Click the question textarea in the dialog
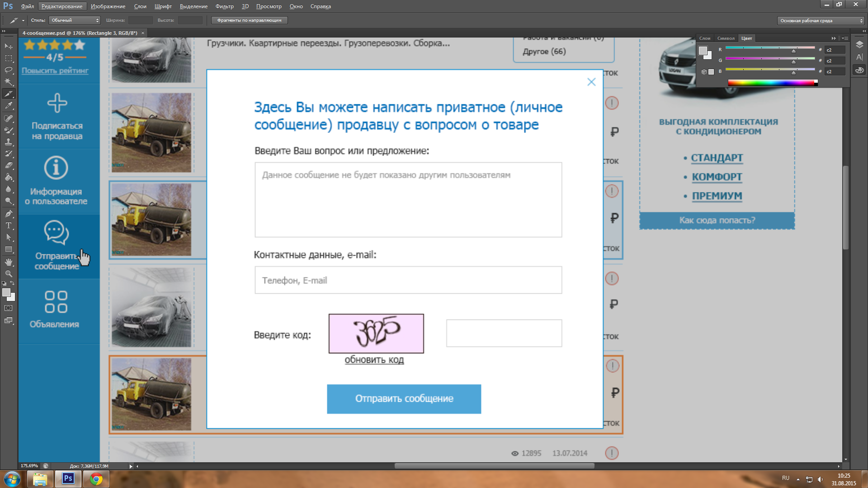Screen dimensions: 868x488 click(x=408, y=200)
